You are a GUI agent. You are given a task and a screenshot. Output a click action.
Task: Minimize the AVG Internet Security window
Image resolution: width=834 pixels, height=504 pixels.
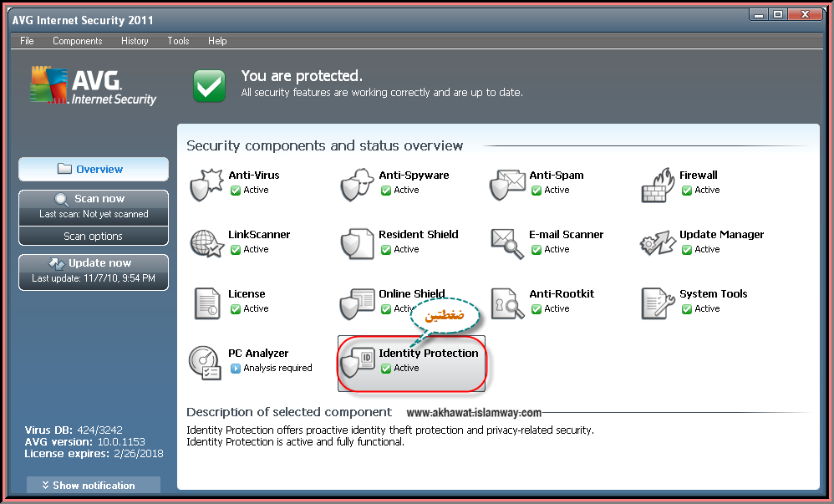[759, 15]
